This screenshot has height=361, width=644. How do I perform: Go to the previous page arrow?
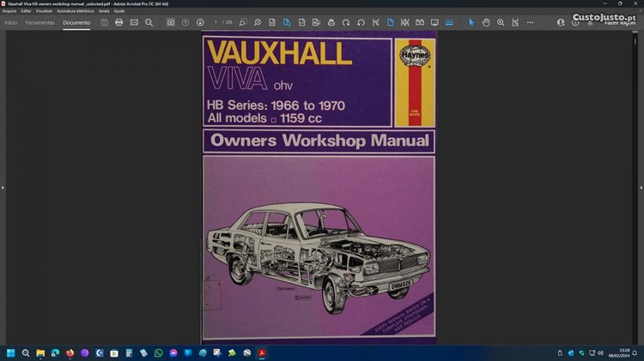(185, 22)
